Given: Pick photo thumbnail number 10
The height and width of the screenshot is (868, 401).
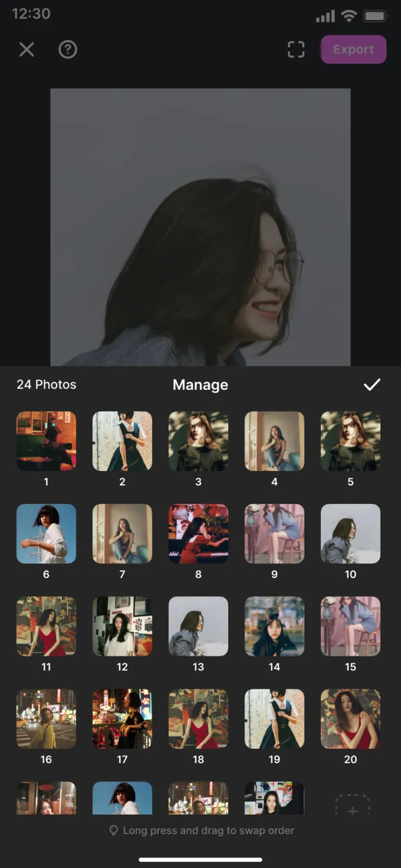Looking at the screenshot, I should coord(350,533).
